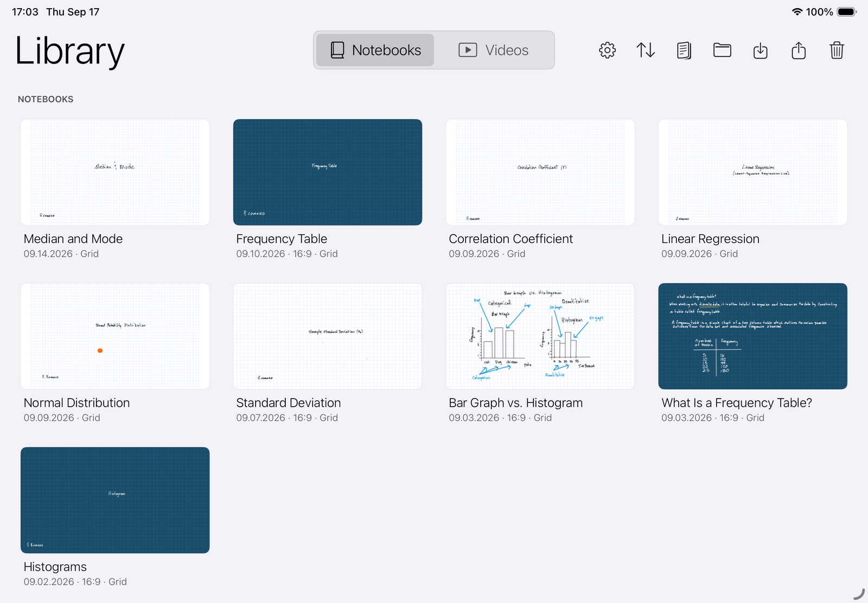Tap the import download icon
This screenshot has height=603, width=868.
tap(761, 50)
